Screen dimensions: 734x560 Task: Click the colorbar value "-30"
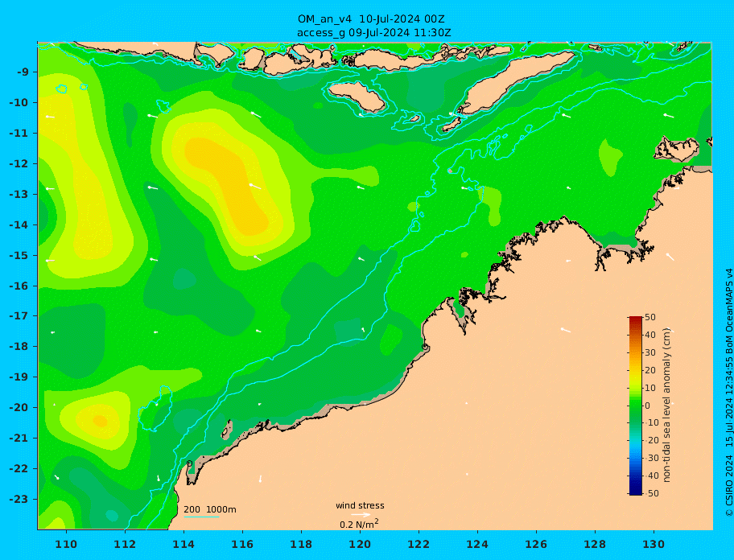650,458
